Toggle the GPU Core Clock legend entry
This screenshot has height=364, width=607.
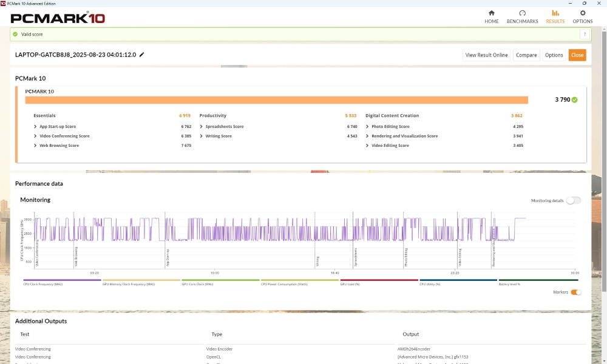pos(221,282)
